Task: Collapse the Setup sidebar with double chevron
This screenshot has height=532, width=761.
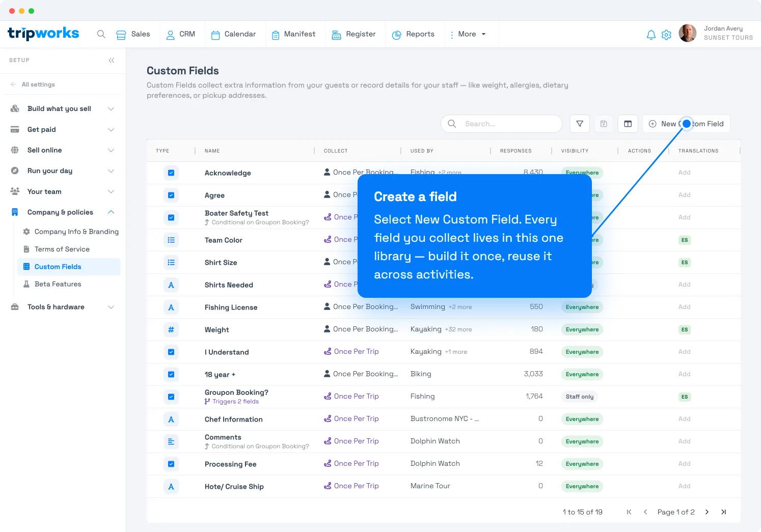Action: [x=111, y=60]
